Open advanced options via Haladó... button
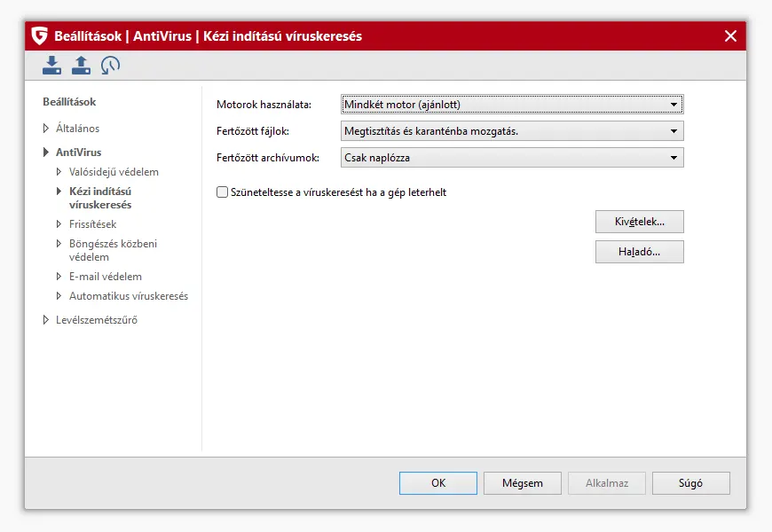The height and width of the screenshot is (532, 772). coord(639,252)
